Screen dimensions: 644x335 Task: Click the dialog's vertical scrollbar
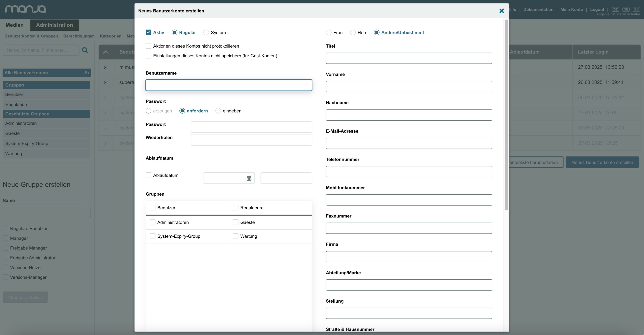click(x=506, y=115)
